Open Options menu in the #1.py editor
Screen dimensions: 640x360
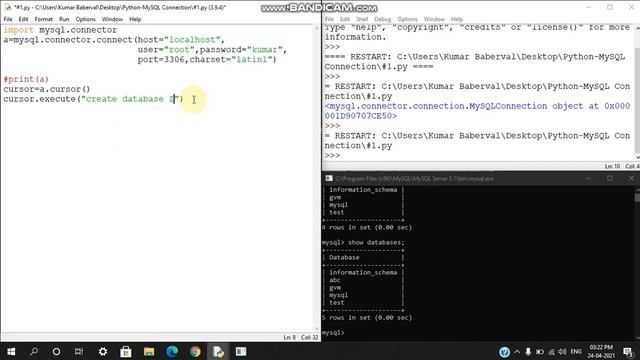click(85, 19)
